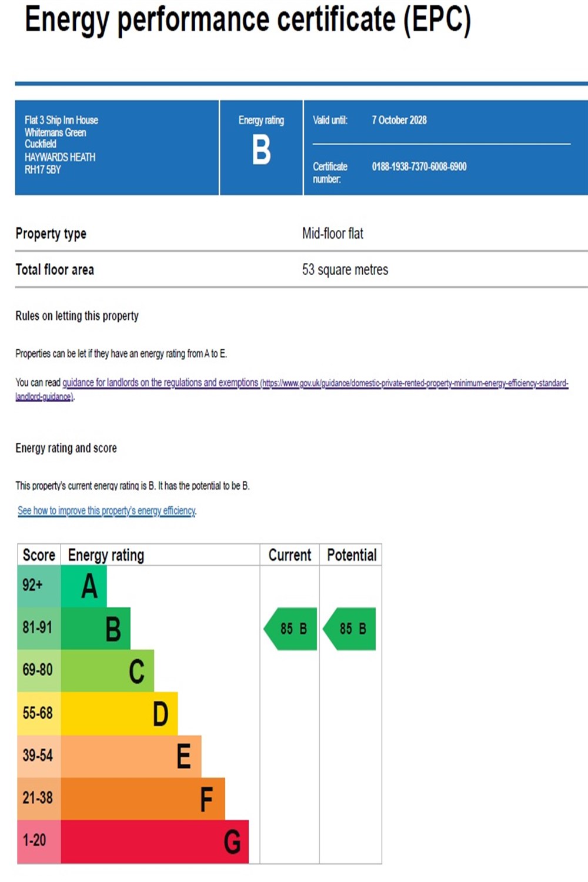Select the dark green A rating bar
Image resolution: width=588 pixels, height=882 pixels.
tap(84, 586)
